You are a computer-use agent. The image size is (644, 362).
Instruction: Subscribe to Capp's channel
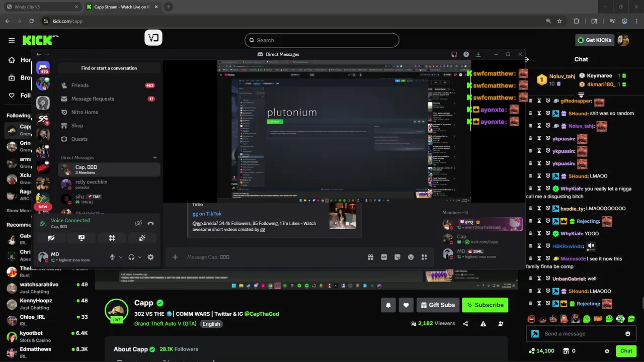click(x=485, y=305)
